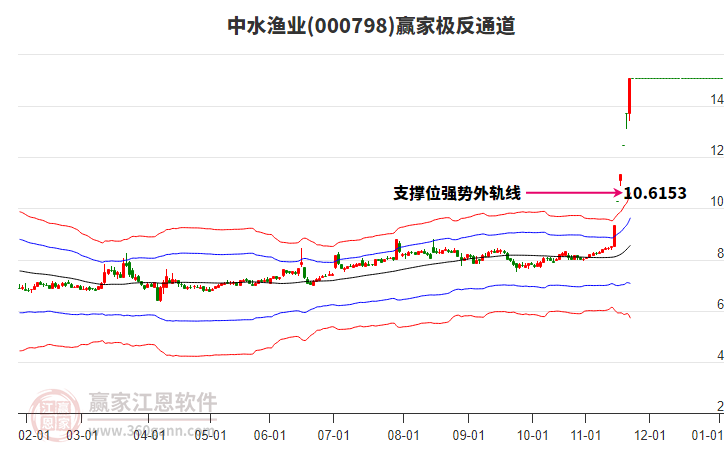The width and height of the screenshot is (726, 450).
Task: Select the 08-01 date axis label
Action: click(403, 436)
